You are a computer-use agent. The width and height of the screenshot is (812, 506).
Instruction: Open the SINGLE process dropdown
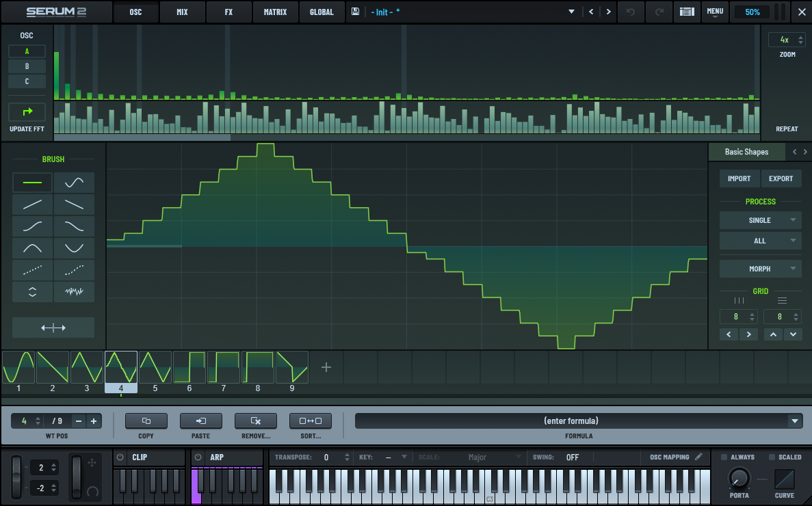pyautogui.click(x=760, y=220)
